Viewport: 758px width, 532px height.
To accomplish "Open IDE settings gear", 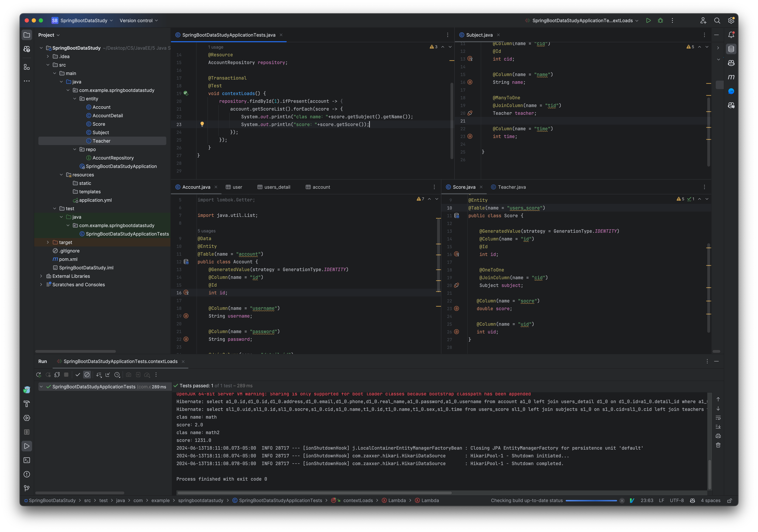I will (x=731, y=20).
